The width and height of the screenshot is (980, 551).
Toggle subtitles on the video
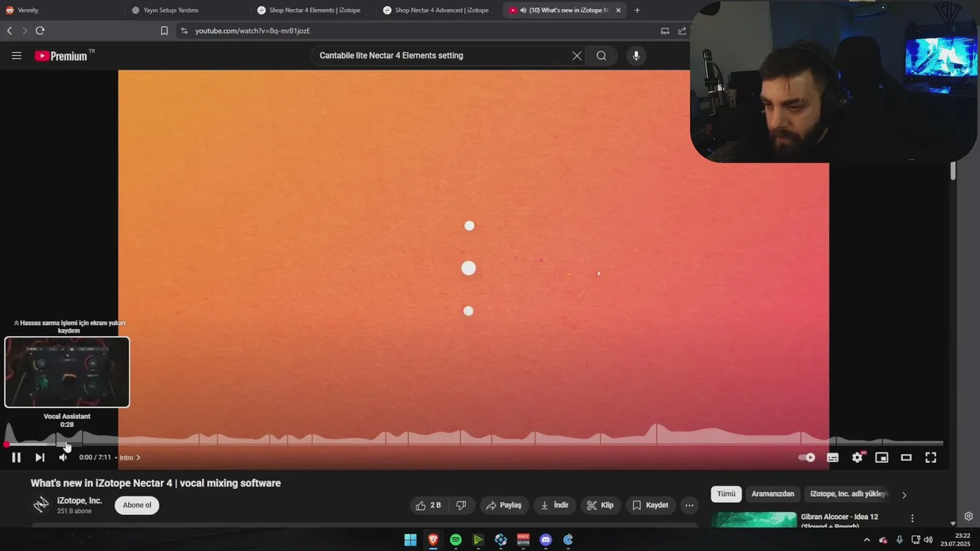click(x=833, y=458)
